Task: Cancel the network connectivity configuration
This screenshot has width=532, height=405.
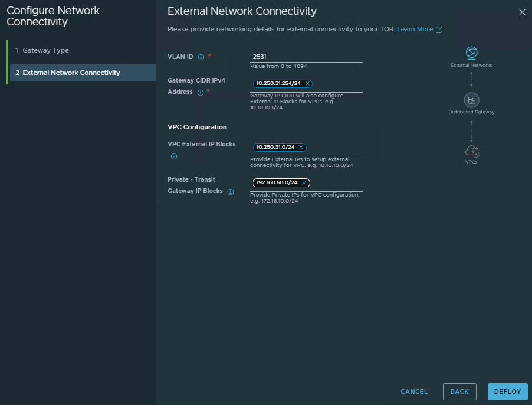Action: [x=414, y=391]
